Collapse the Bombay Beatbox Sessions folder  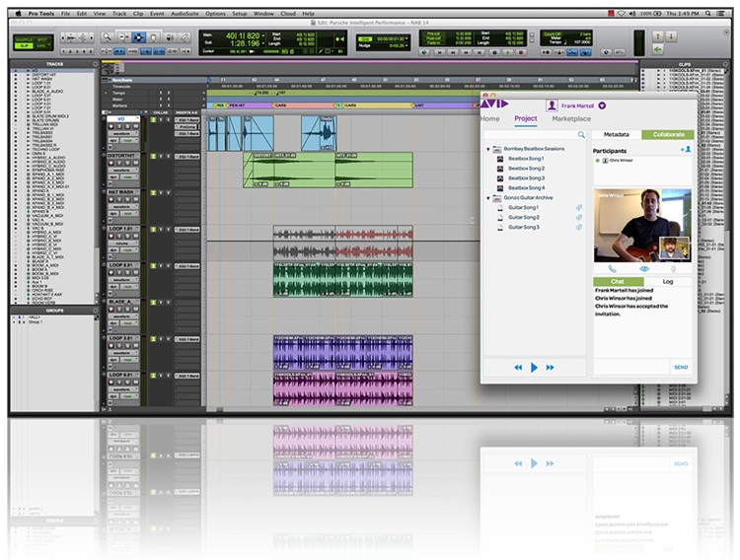tap(488, 149)
